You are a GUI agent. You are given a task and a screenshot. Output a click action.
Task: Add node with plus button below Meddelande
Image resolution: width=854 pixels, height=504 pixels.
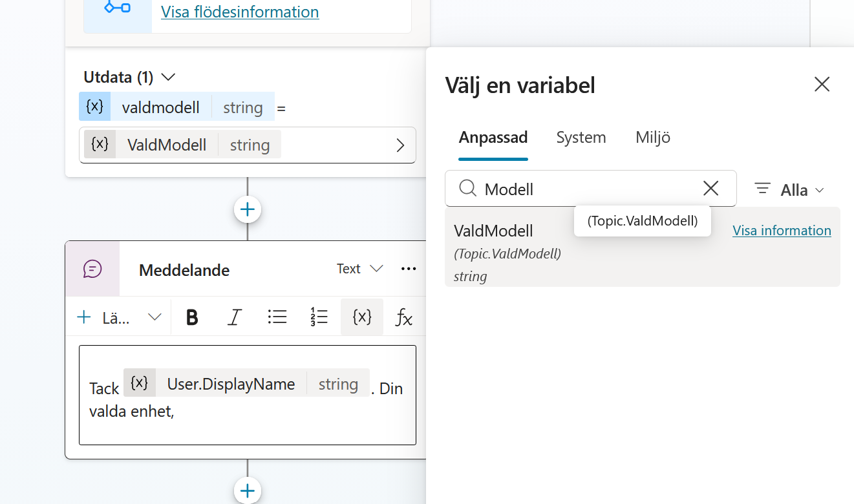point(248,490)
